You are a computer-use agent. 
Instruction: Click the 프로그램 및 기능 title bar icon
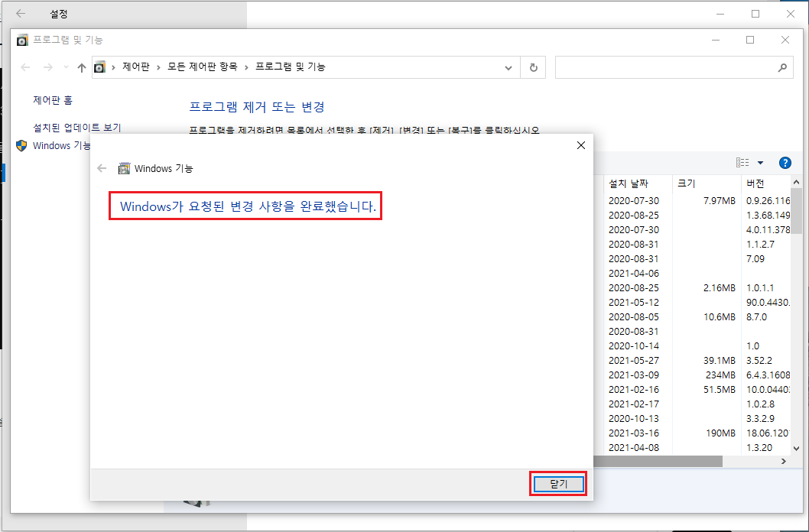[22, 41]
